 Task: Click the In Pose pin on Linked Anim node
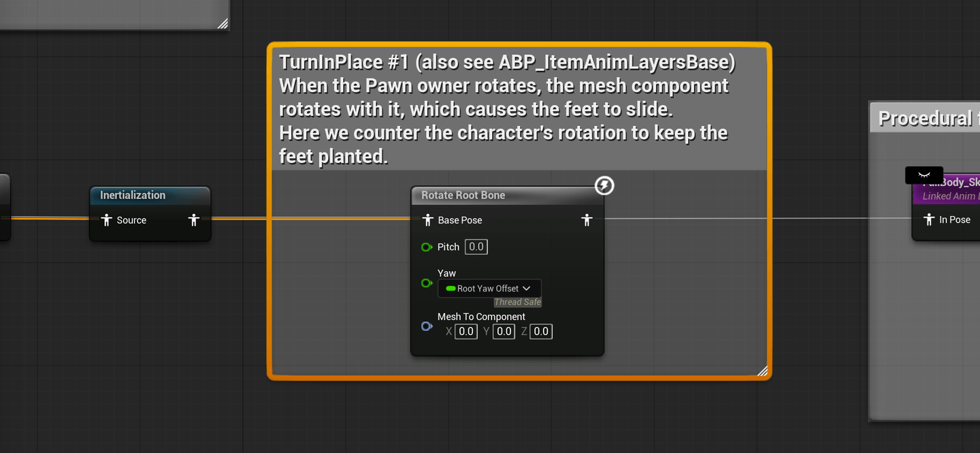click(929, 219)
